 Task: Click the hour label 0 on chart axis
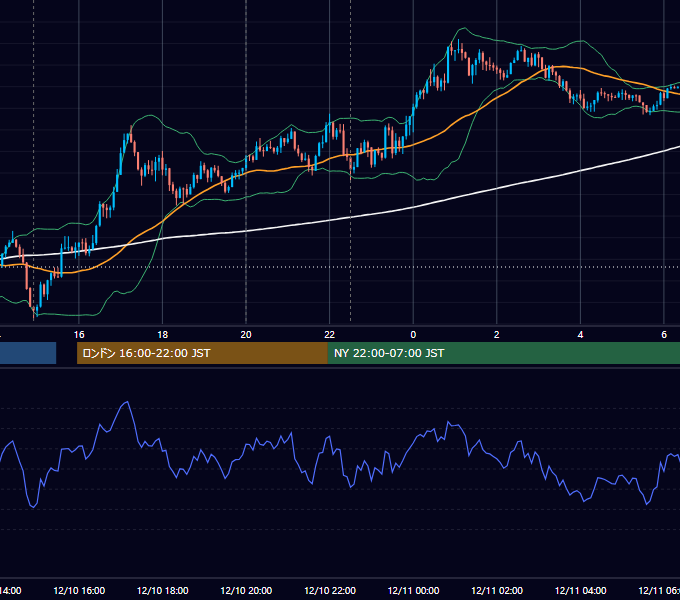coord(413,335)
